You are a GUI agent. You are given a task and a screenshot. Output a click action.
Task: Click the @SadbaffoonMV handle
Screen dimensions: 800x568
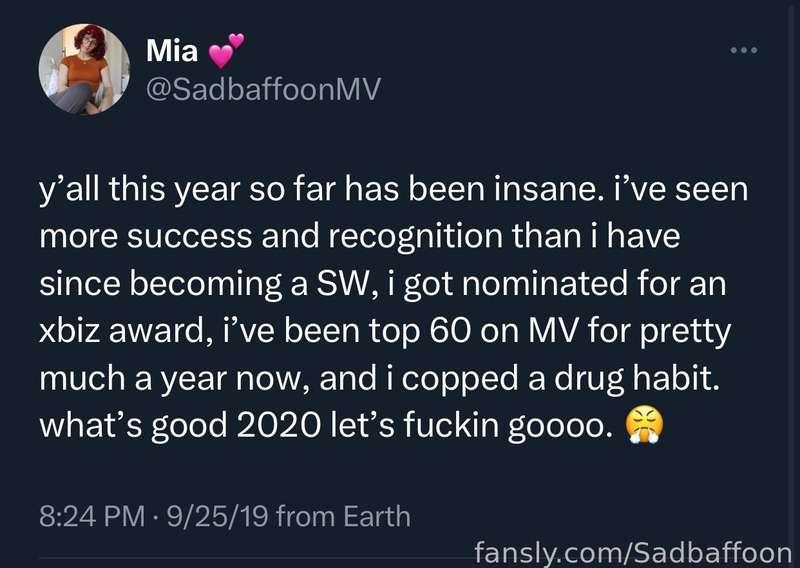pos(263,90)
